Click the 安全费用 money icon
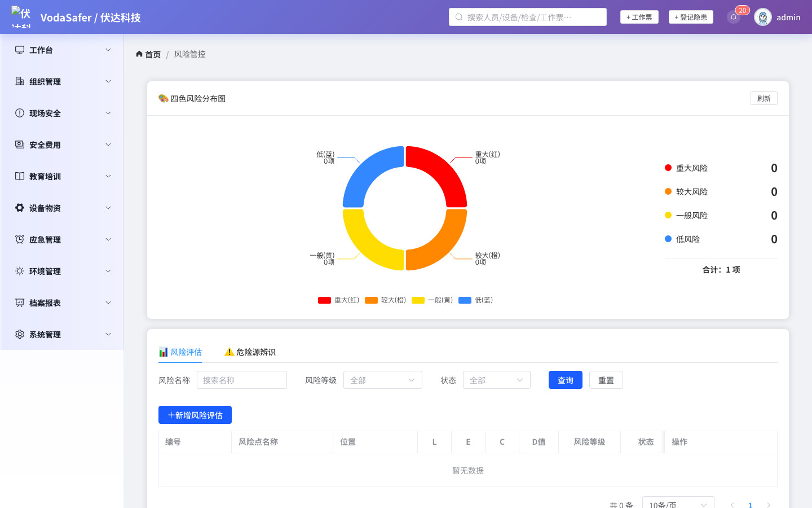The height and width of the screenshot is (508, 812). pyautogui.click(x=20, y=144)
